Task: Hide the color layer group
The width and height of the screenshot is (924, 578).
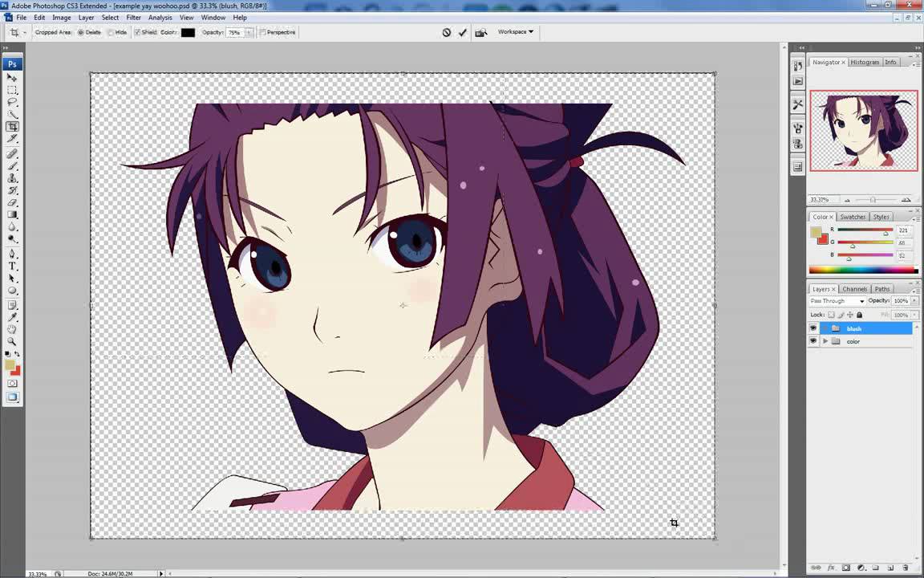Action: point(813,341)
